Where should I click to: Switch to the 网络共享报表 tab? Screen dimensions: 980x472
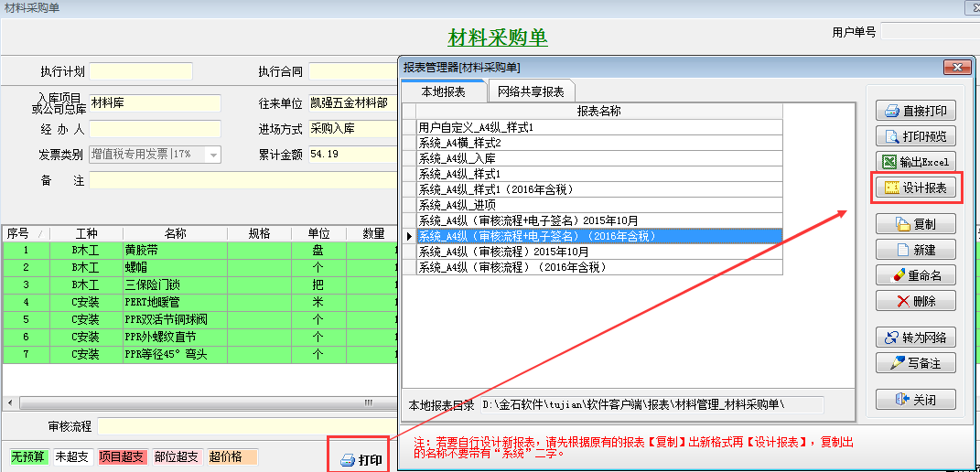pos(531,91)
